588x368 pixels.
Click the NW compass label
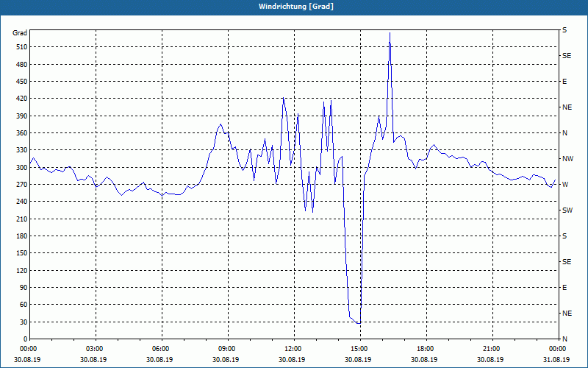click(567, 159)
